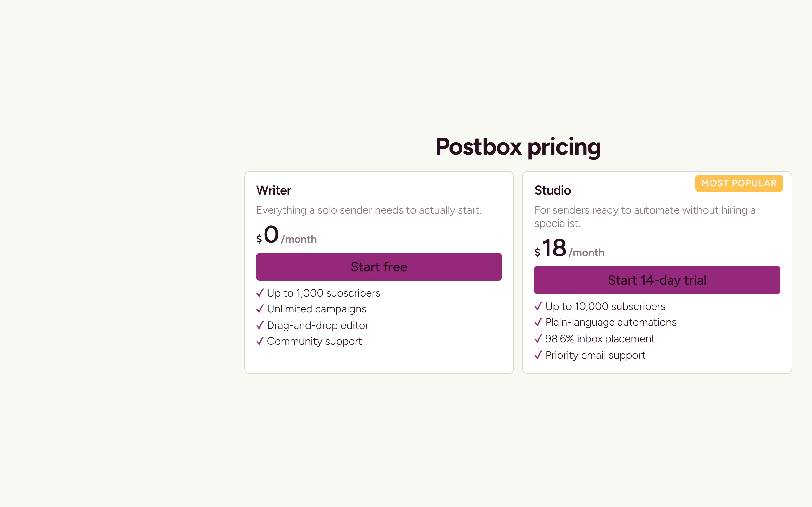Select the Writer plan title
This screenshot has width=812, height=507.
coord(273,190)
